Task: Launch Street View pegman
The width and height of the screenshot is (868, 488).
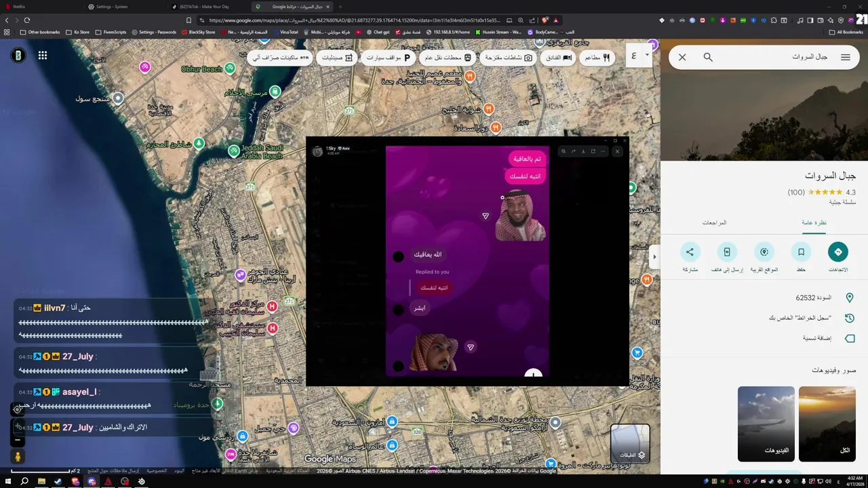Action: (x=18, y=457)
